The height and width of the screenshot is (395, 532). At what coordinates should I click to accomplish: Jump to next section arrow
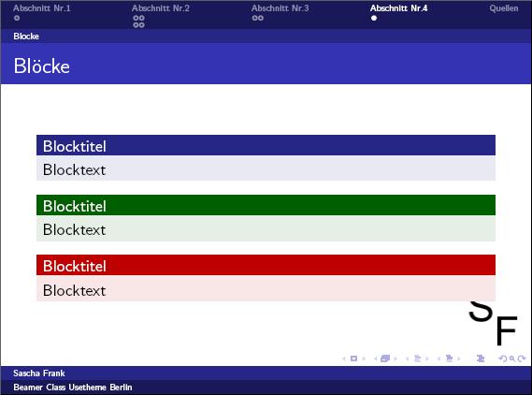coord(459,358)
